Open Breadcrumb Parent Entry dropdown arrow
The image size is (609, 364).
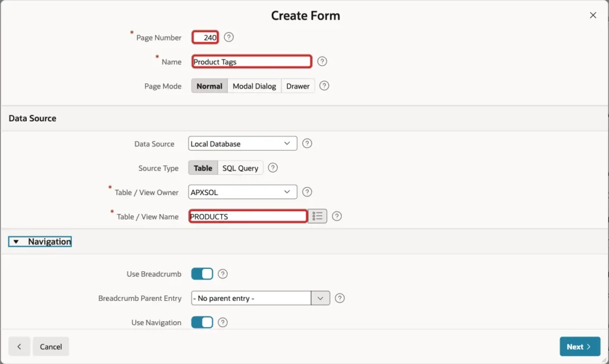click(x=321, y=299)
